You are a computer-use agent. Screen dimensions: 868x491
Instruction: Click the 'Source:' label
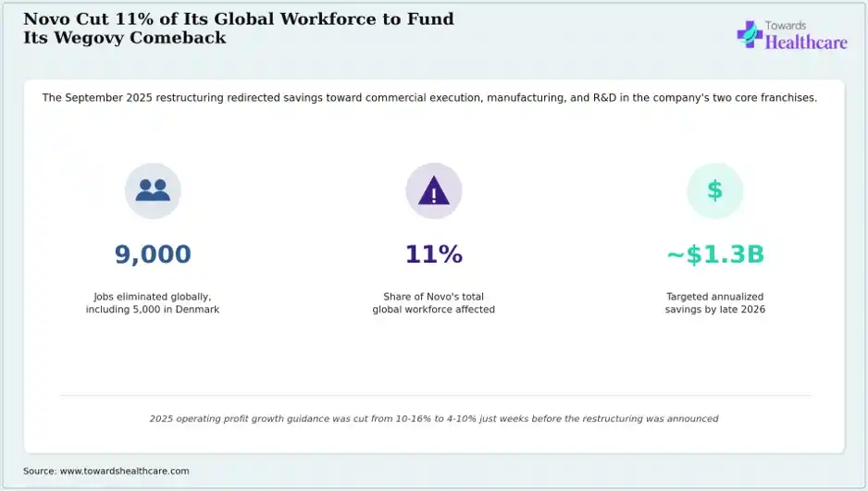[40, 471]
